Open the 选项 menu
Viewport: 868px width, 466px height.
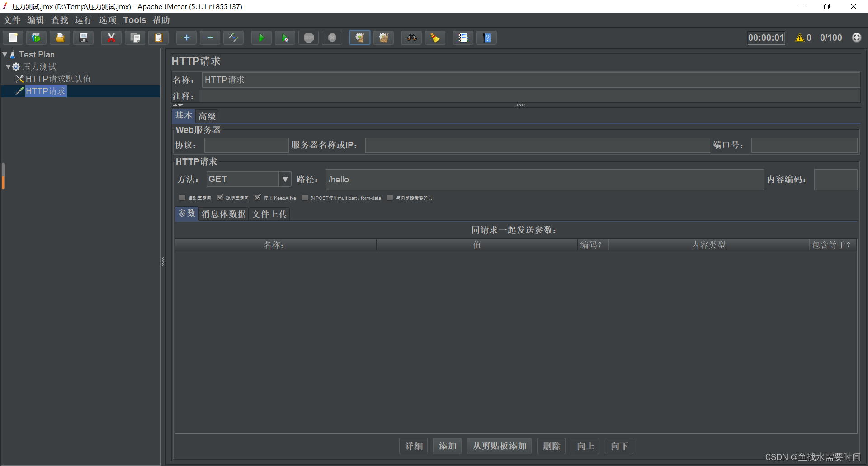point(108,20)
